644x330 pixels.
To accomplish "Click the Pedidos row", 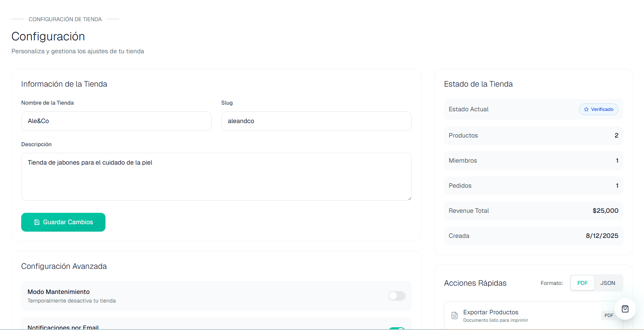I will point(533,186).
